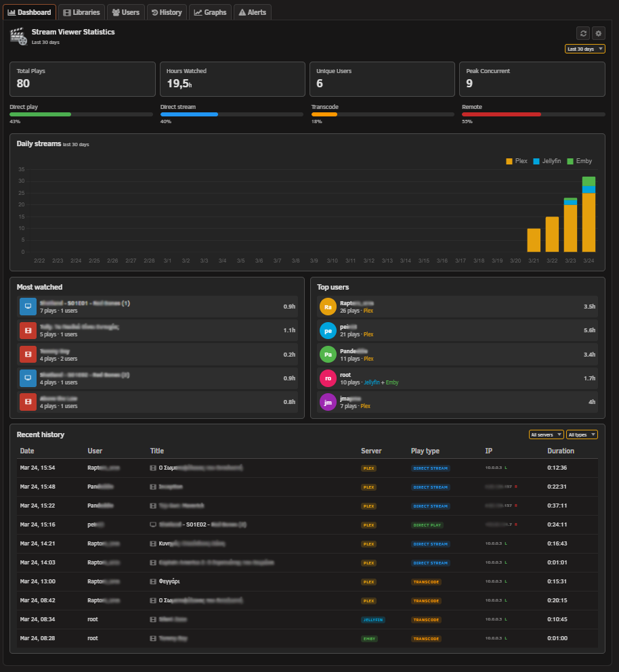Click the 3/23 bar in Daily streams

coord(570,225)
